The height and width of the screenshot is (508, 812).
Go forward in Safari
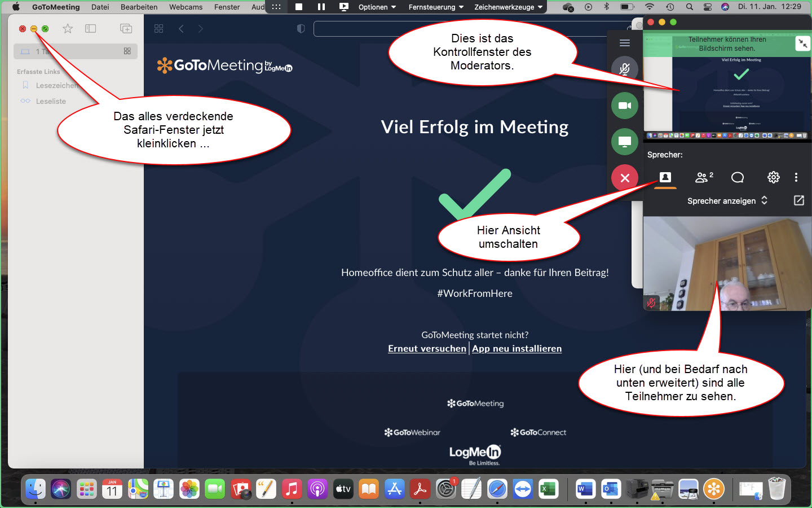[x=200, y=28]
